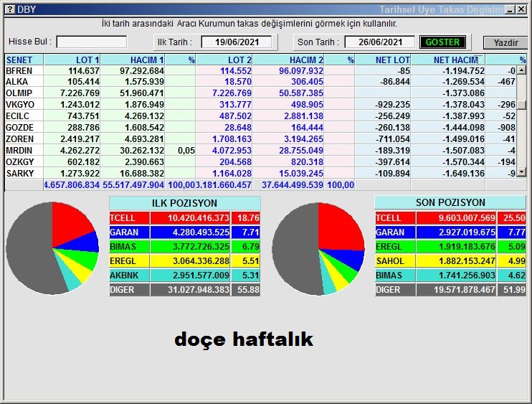532x404 pixels.
Task: Click EREGL in ILK POZISYON legend
Action: point(184,260)
